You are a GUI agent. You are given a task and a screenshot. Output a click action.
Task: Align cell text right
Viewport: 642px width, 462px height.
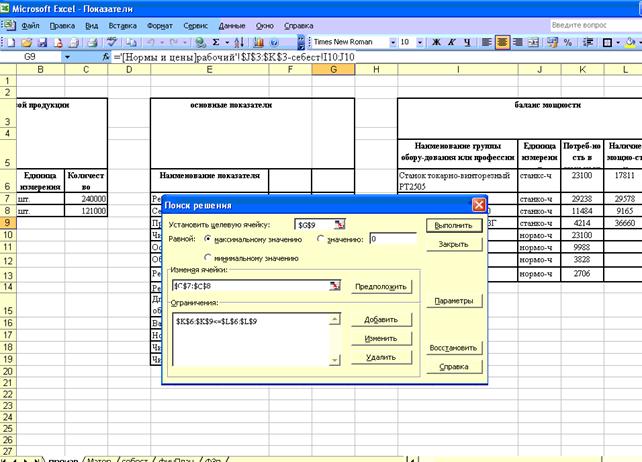(518, 42)
